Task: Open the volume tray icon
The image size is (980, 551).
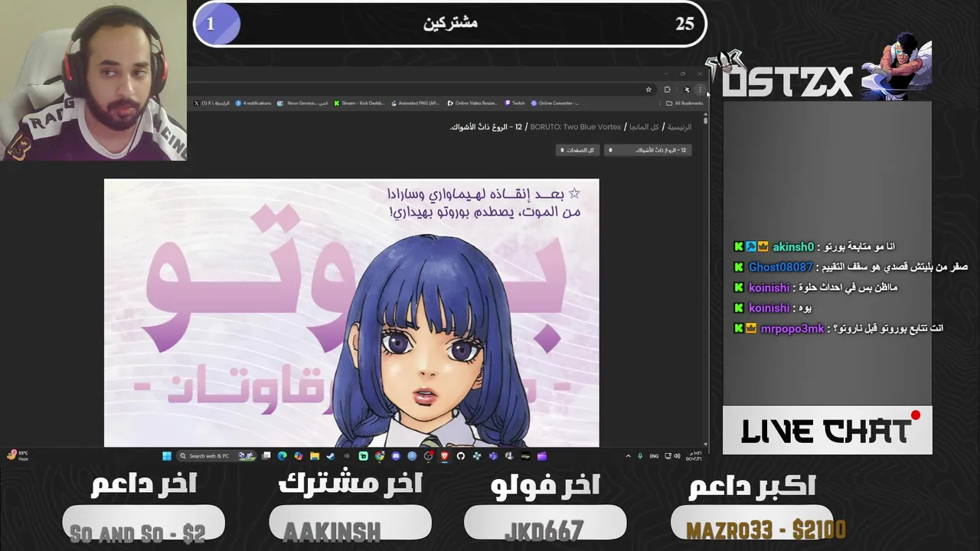Action: [676, 456]
